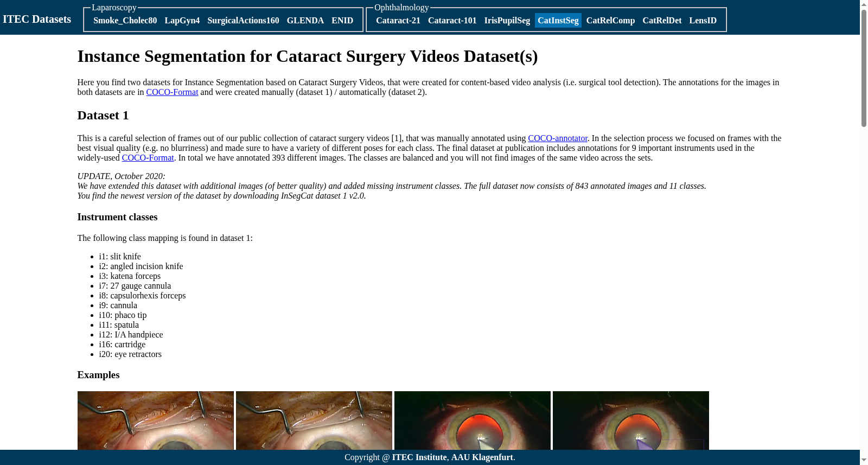Select the highlighted CatInstSeg tab
Viewport: 868px width, 465px height.
558,21
